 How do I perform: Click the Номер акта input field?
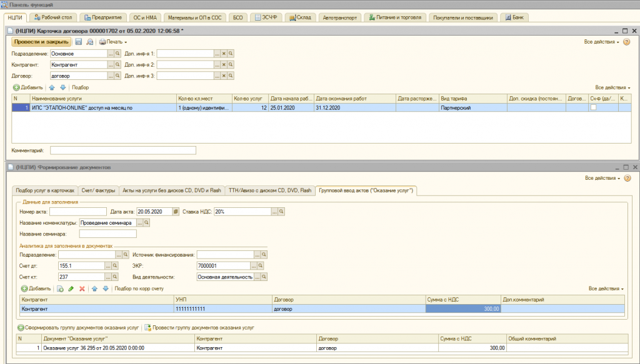pyautogui.click(x=77, y=212)
